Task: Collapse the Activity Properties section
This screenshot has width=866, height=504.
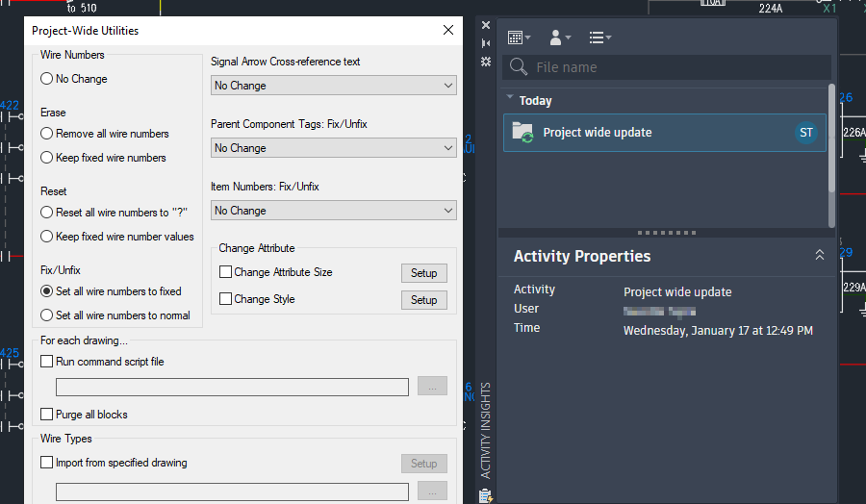Action: [x=820, y=256]
